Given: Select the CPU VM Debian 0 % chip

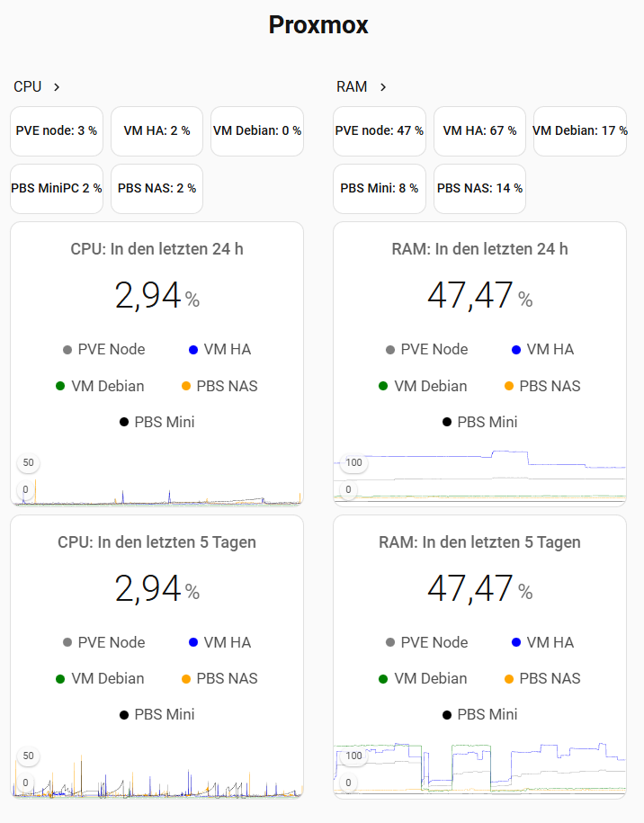Looking at the screenshot, I should coord(257,131).
